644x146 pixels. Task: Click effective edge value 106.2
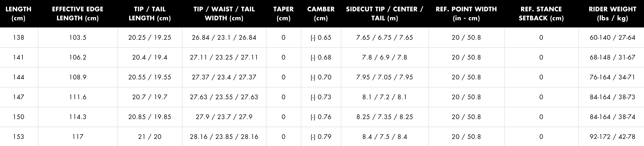point(78,57)
